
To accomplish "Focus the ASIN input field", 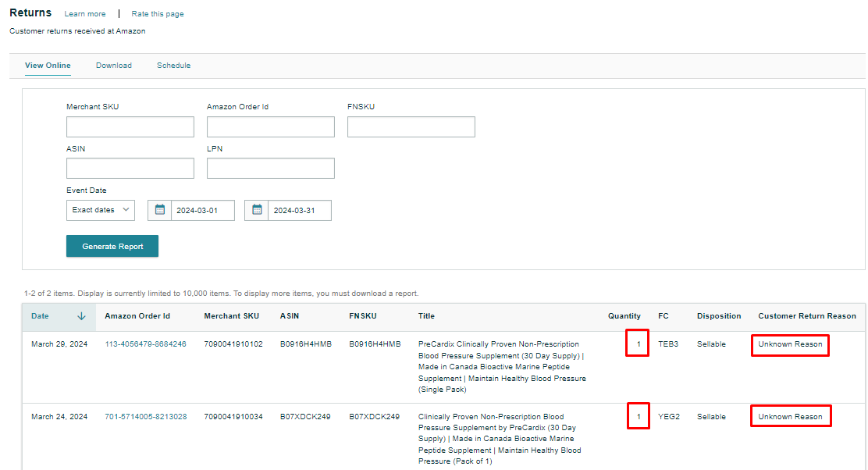I will click(130, 169).
